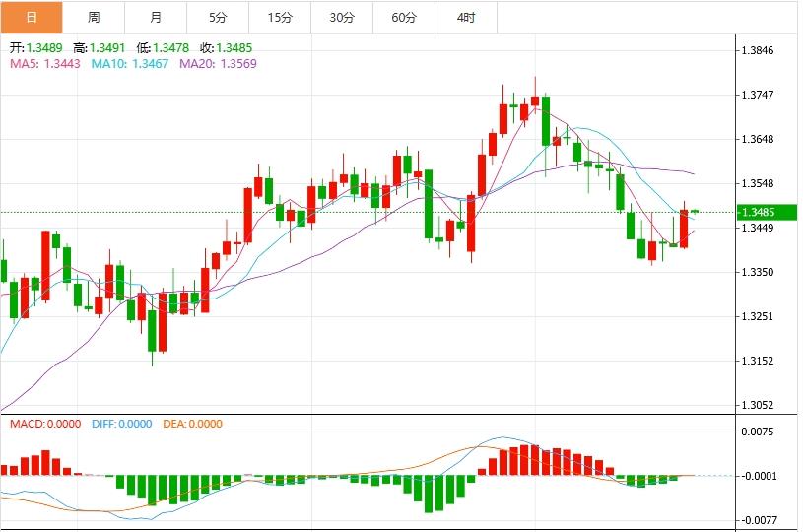Image resolution: width=803 pixels, height=532 pixels.
Task: Click the 1.3846 price axis label
Action: 766,50
